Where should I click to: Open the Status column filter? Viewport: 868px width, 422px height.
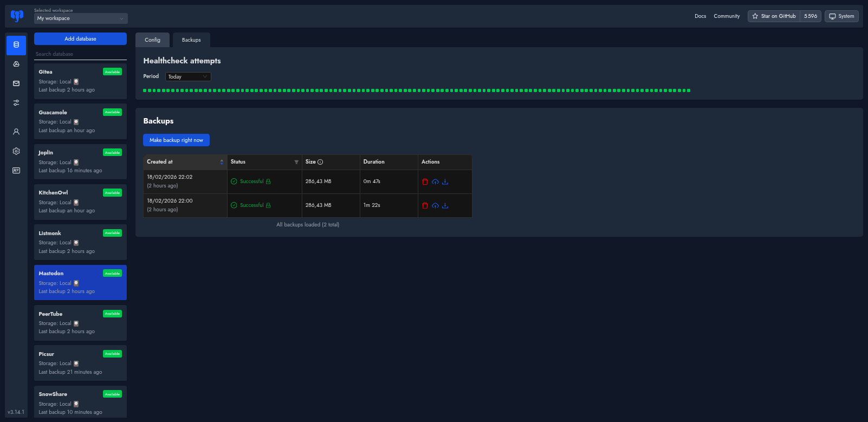click(x=296, y=162)
